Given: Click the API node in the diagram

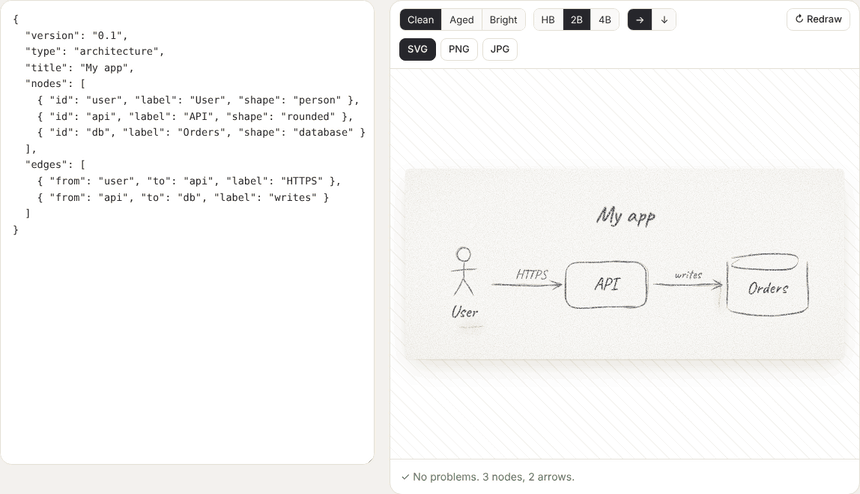Looking at the screenshot, I should [606, 285].
